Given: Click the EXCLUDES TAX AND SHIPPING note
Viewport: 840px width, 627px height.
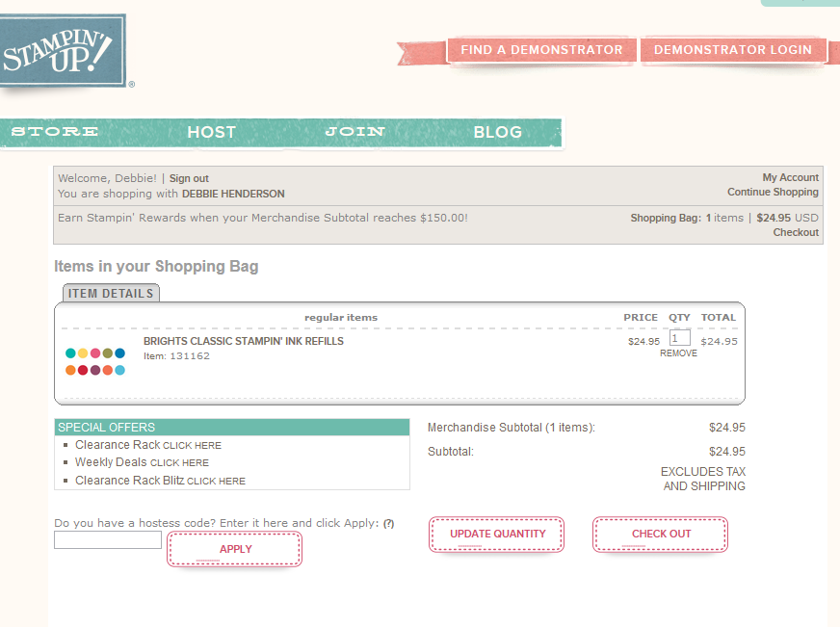Looking at the screenshot, I should pos(703,479).
